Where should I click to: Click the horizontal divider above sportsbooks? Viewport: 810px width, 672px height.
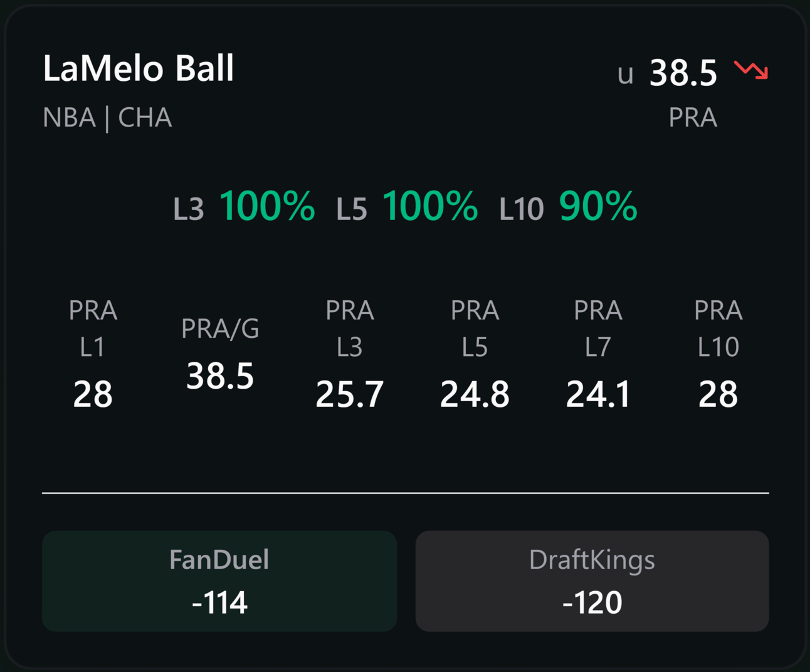click(406, 493)
